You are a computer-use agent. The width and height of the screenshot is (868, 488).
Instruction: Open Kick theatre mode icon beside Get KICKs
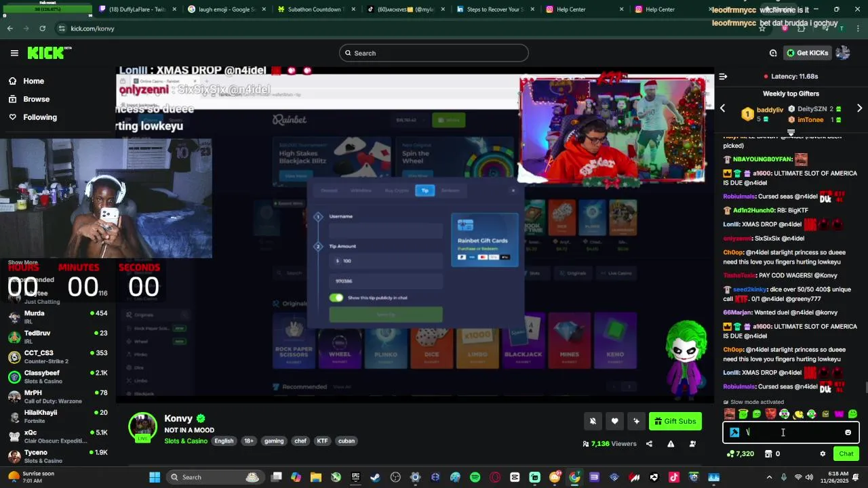(x=773, y=53)
